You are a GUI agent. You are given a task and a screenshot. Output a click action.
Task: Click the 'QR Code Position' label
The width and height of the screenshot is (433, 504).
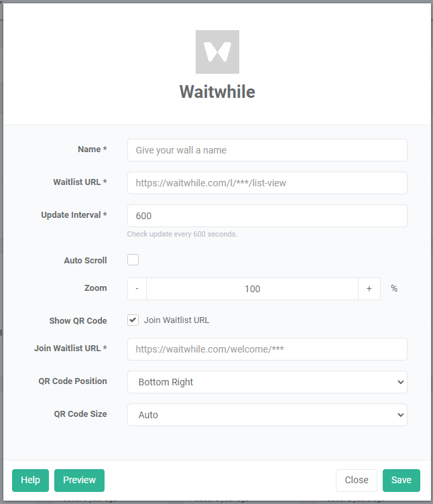point(72,381)
